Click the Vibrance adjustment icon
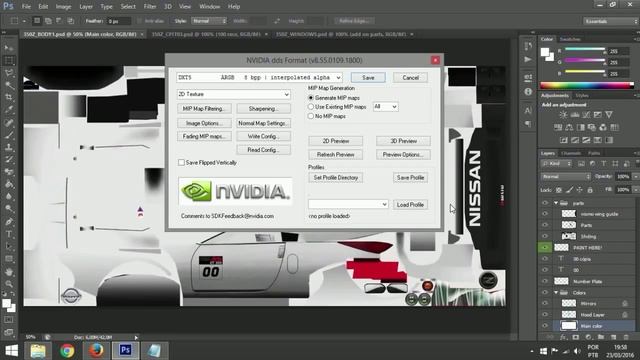This screenshot has width=640, height=360. point(609,115)
